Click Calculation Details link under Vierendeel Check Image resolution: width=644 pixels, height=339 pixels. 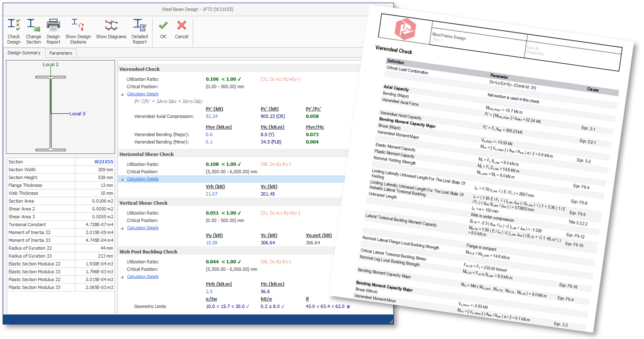(142, 94)
